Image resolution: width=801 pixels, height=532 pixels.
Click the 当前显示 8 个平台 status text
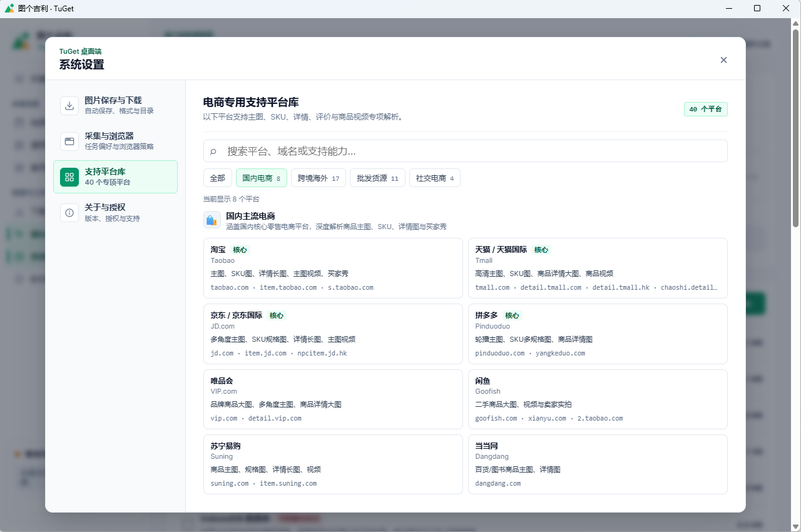(x=231, y=199)
